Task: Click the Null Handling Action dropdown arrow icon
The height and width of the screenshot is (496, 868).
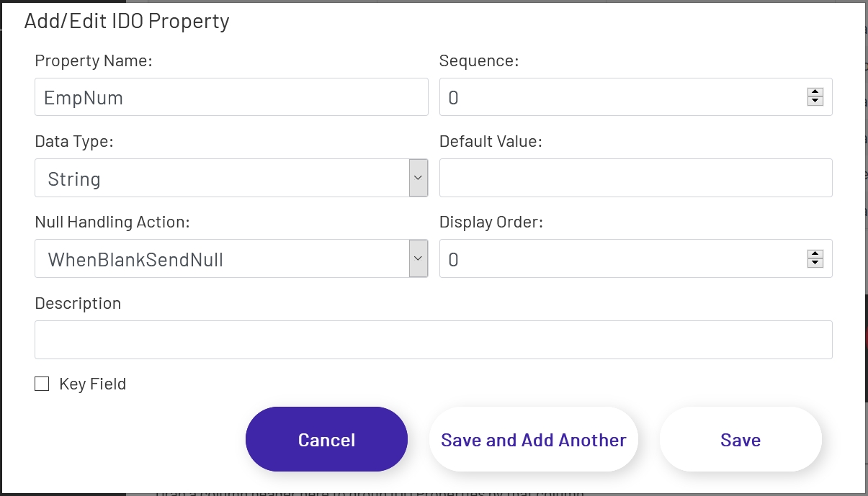Action: pyautogui.click(x=419, y=258)
